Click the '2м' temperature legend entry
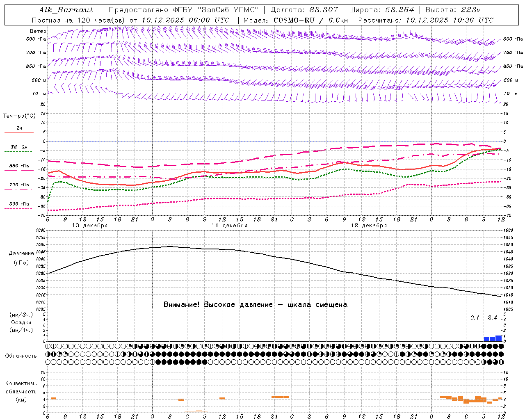This screenshot has width=525, height=420. click(19, 128)
